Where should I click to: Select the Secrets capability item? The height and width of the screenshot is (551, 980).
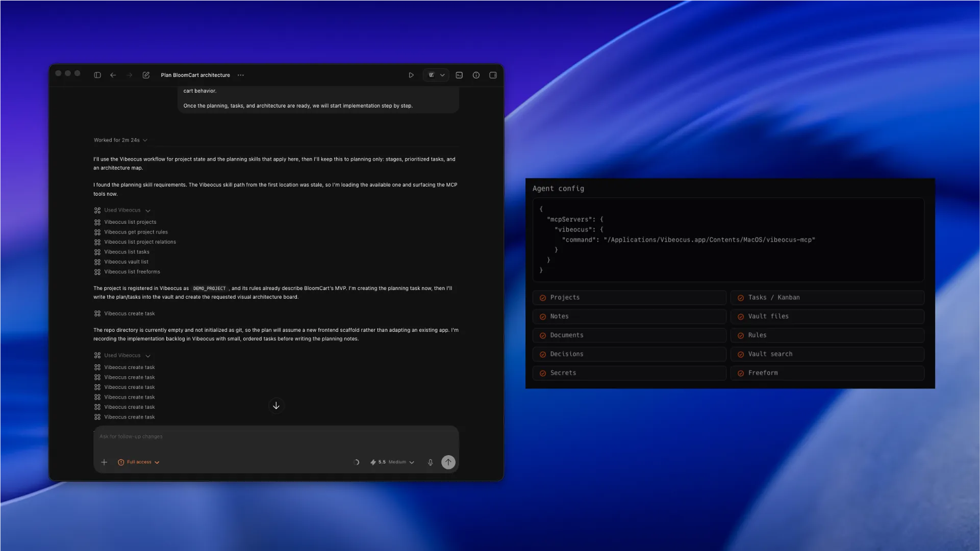pyautogui.click(x=630, y=373)
